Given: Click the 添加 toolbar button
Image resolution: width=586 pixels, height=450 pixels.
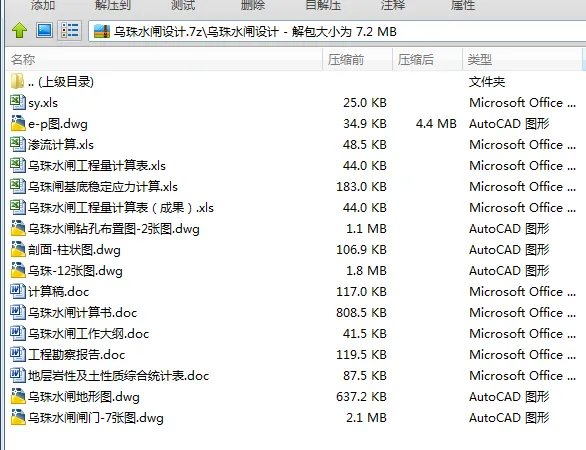Looking at the screenshot, I should coord(43,5).
